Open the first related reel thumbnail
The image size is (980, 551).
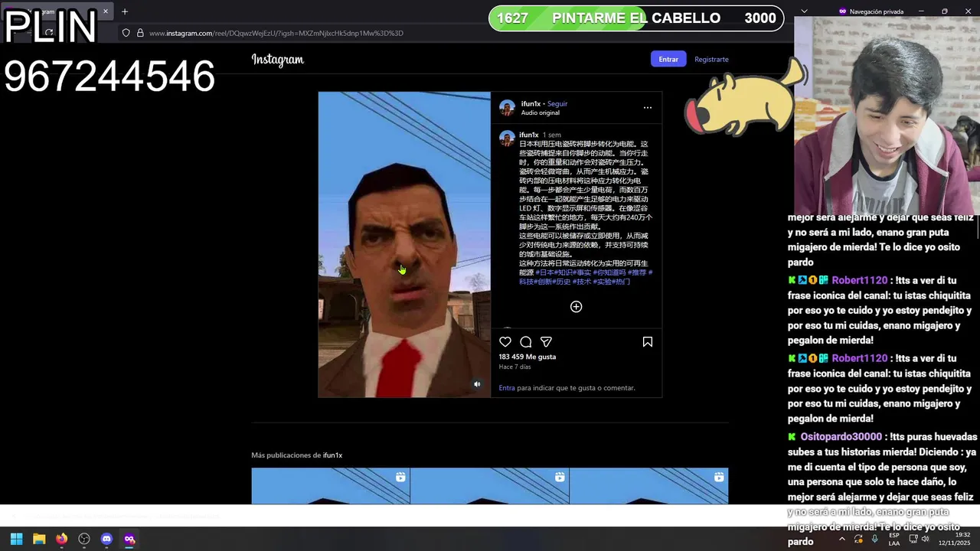point(331,486)
